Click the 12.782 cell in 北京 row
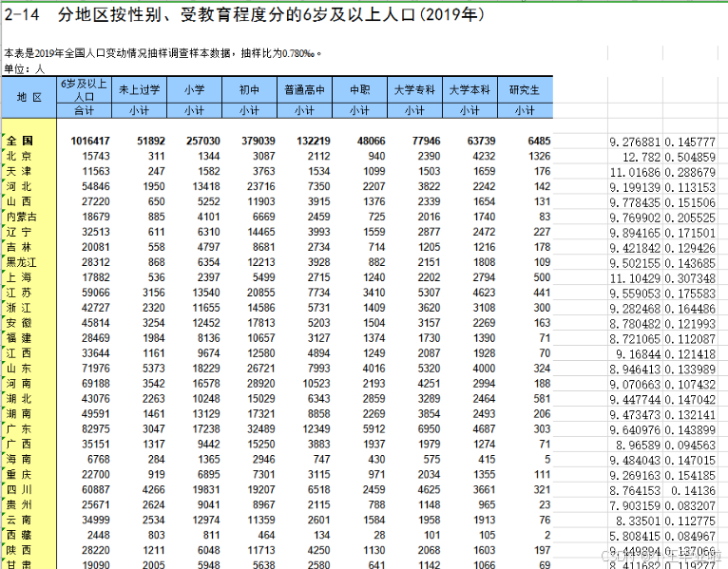 642,158
